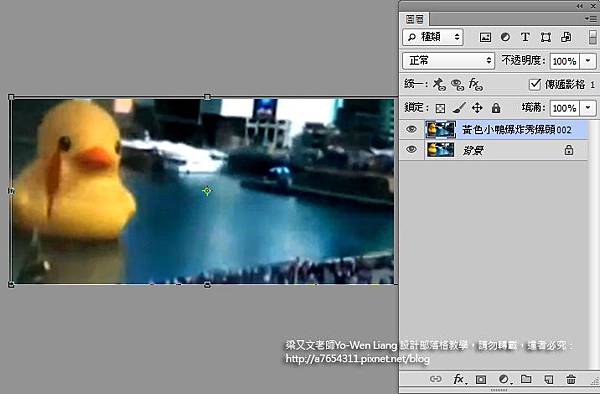The image size is (600, 394).
Task: Select the 黃色小鴨爆炸秀爆頭002 layer thumbnail
Action: (440, 130)
